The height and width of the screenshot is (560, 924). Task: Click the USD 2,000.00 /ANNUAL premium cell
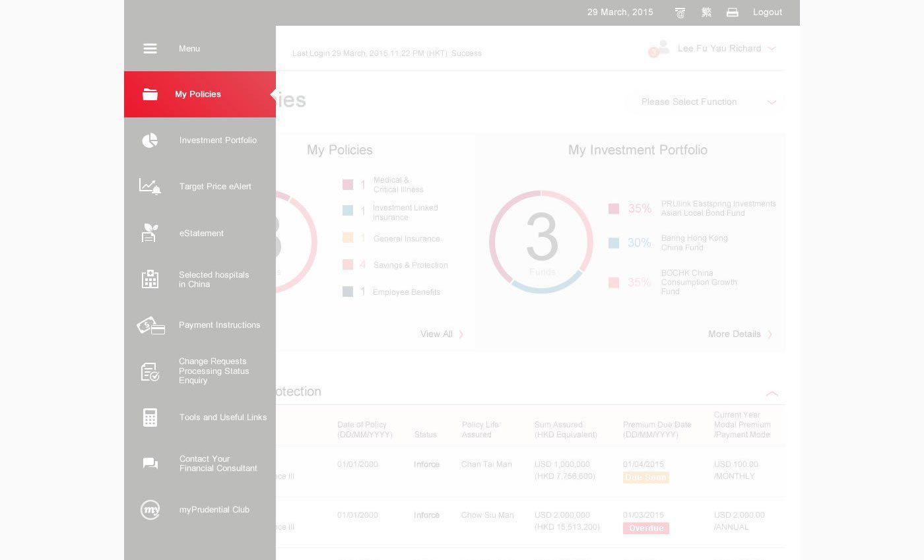click(739, 521)
